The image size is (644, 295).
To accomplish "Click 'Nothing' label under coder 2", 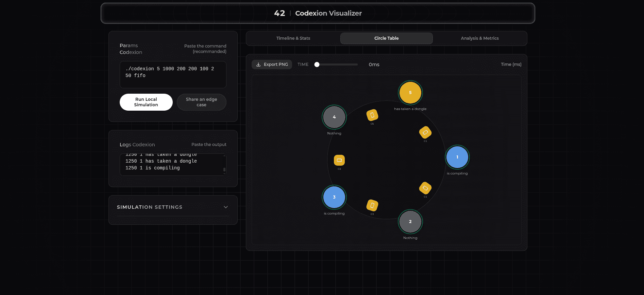I will click(410, 238).
